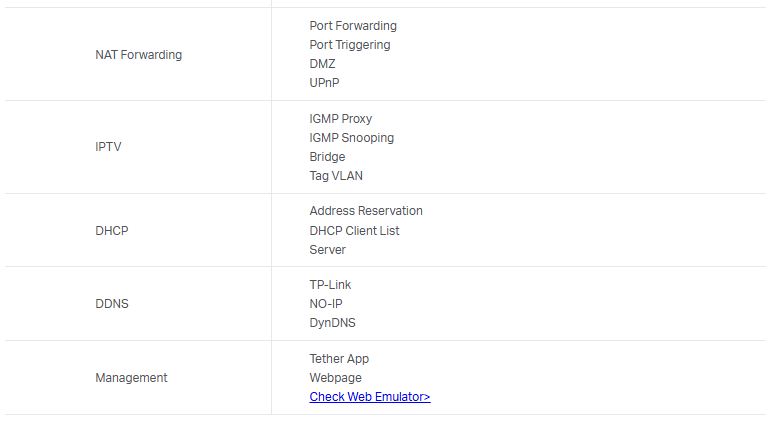The width and height of the screenshot is (766, 430).
Task: Click the UPnP entry
Action: coord(325,83)
